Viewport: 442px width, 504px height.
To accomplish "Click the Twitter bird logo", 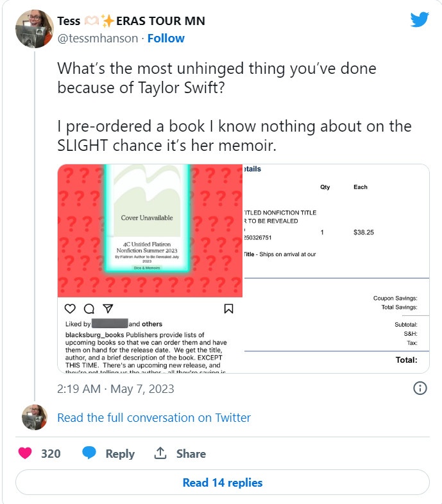I will click(419, 20).
